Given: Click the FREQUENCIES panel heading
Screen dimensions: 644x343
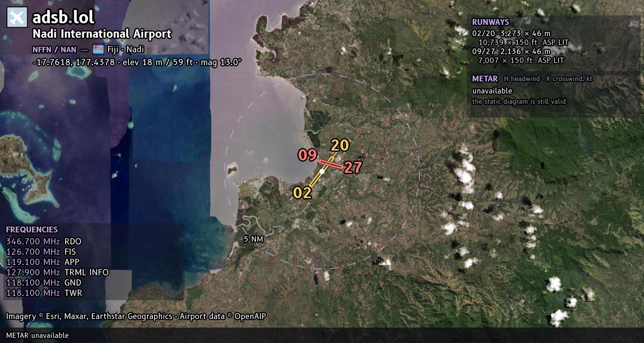Looking at the screenshot, I should [32, 230].
